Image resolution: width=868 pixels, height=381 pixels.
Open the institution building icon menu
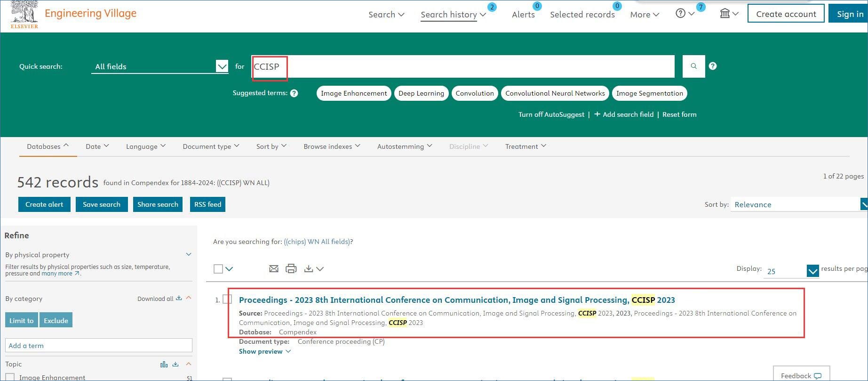(729, 14)
